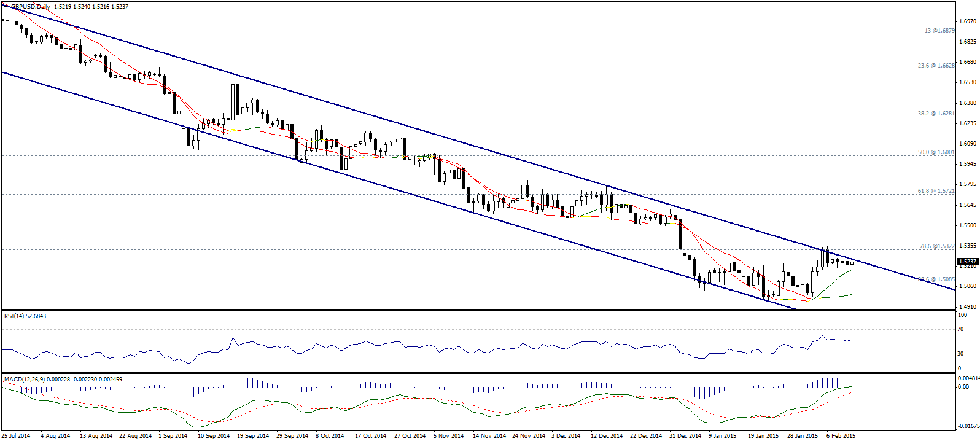
Task: Click the 13 Aug 2014 date label
Action: pyautogui.click(x=96, y=436)
